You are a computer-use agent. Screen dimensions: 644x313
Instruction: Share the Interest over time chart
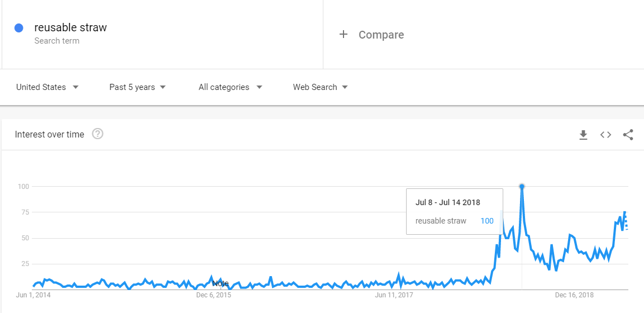628,135
